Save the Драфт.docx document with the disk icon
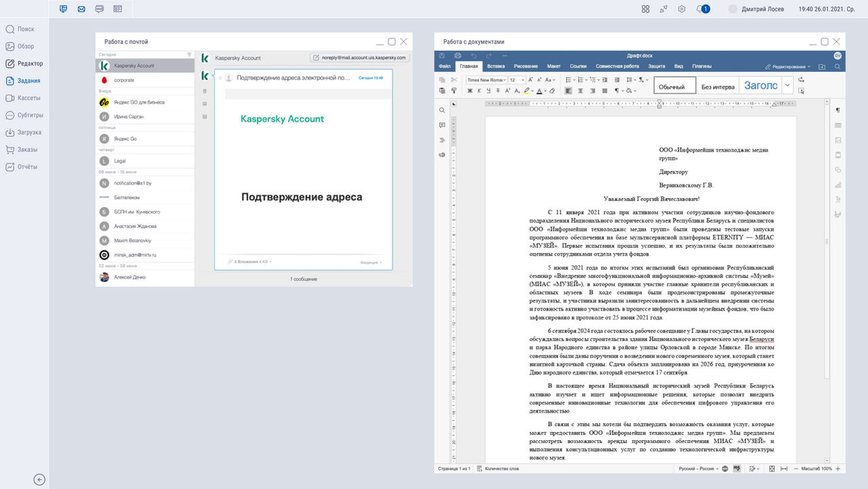The image size is (868, 489). click(x=442, y=56)
